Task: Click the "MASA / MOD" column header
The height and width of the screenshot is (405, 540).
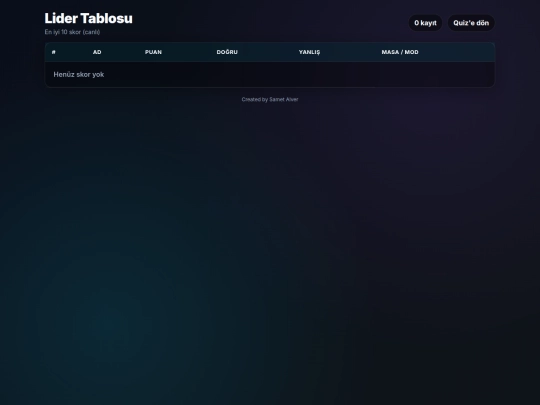Action: 400,52
